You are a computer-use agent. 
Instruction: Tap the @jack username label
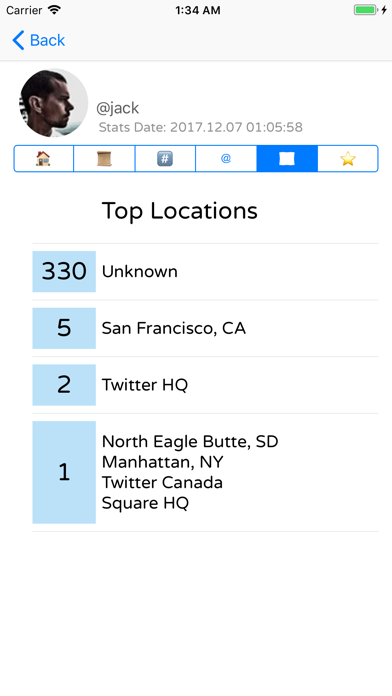(x=118, y=108)
